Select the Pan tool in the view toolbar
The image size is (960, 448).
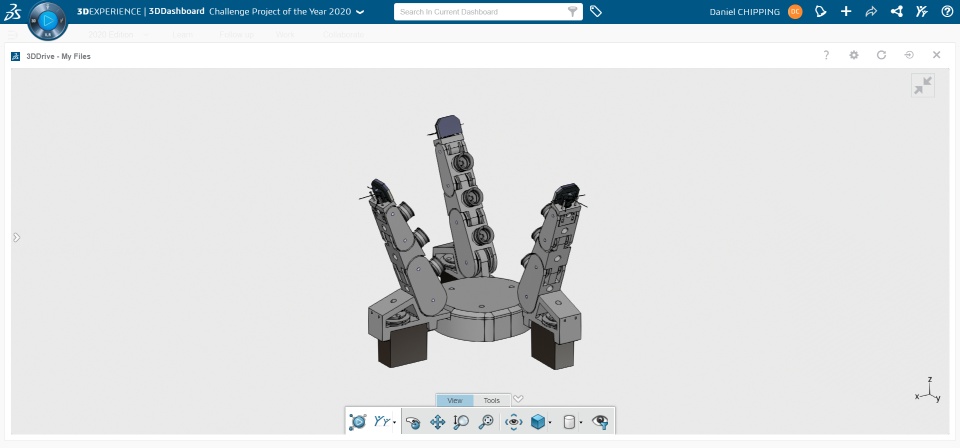coord(437,422)
